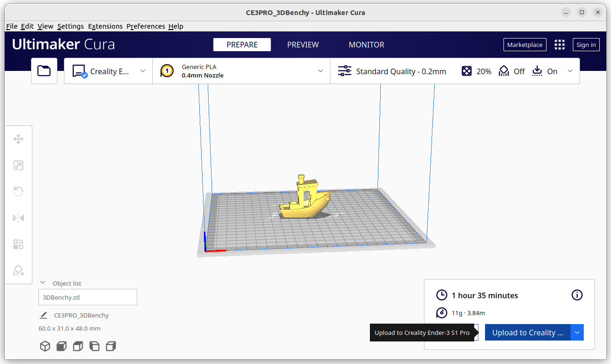The image size is (611, 364).
Task: Show print info details icon
Action: click(577, 295)
